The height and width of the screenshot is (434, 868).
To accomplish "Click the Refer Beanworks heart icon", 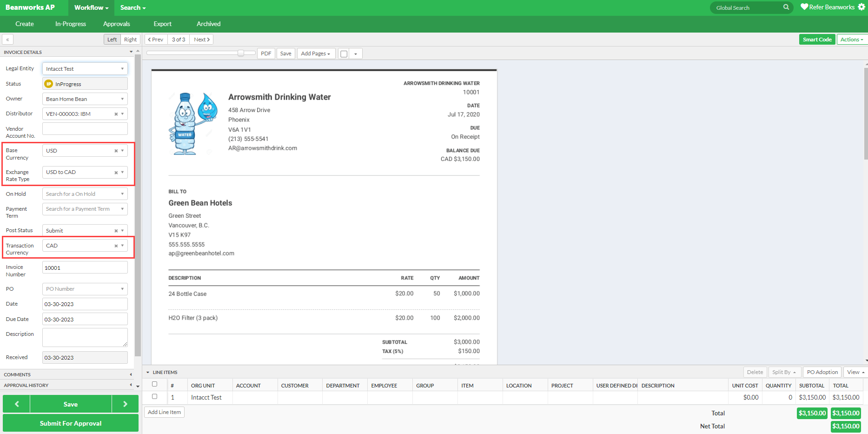I will (804, 7).
